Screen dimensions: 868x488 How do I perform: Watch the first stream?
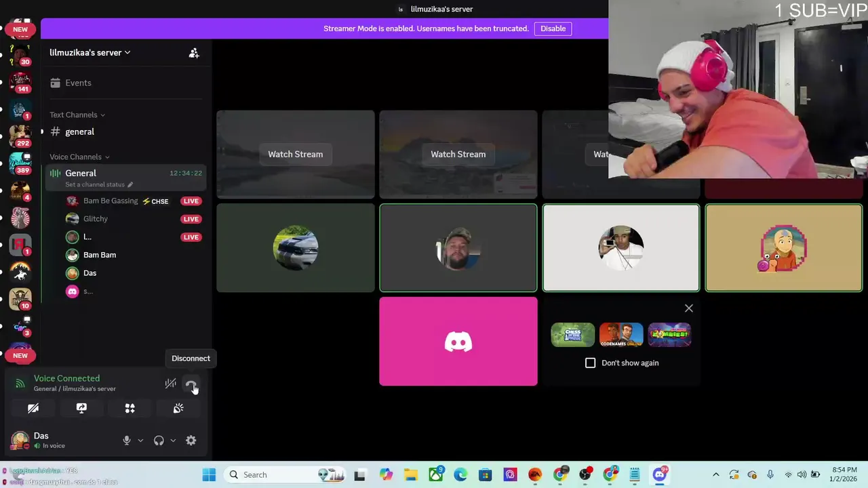pyautogui.click(x=295, y=154)
